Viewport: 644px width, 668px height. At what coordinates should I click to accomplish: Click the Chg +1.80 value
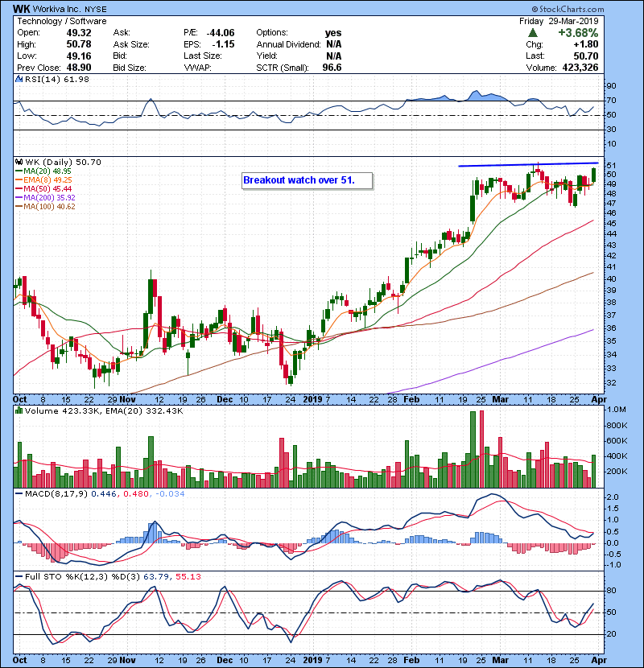585,44
